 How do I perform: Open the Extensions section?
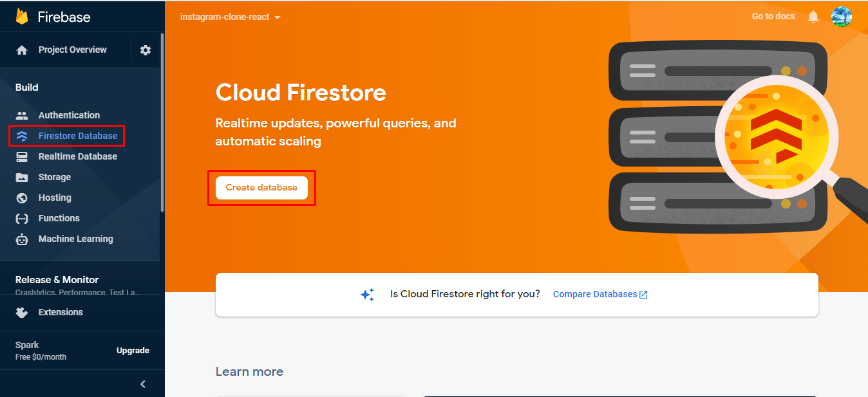60,312
